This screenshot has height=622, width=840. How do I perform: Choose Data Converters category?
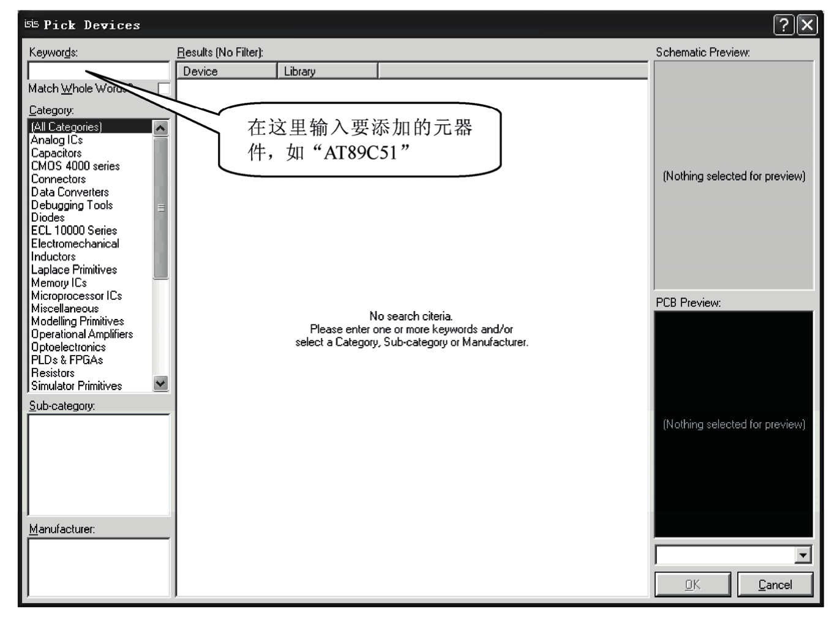pyautogui.click(x=70, y=192)
